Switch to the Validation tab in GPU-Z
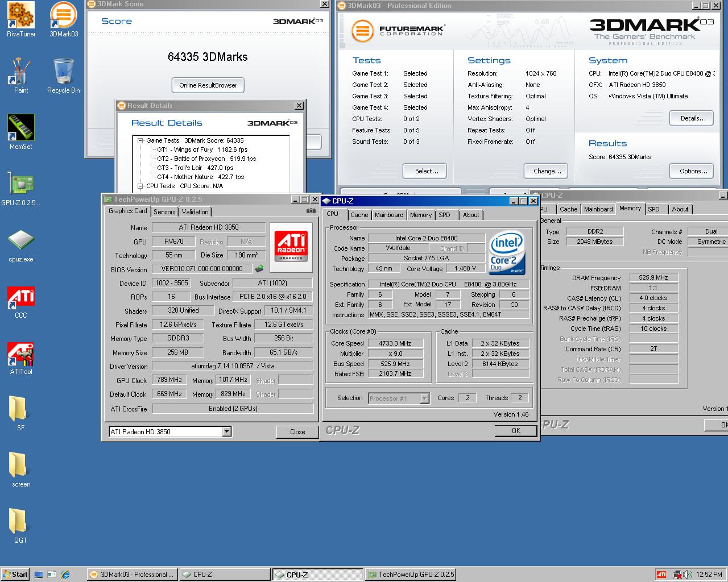Image resolution: width=728 pixels, height=582 pixels. [x=195, y=211]
